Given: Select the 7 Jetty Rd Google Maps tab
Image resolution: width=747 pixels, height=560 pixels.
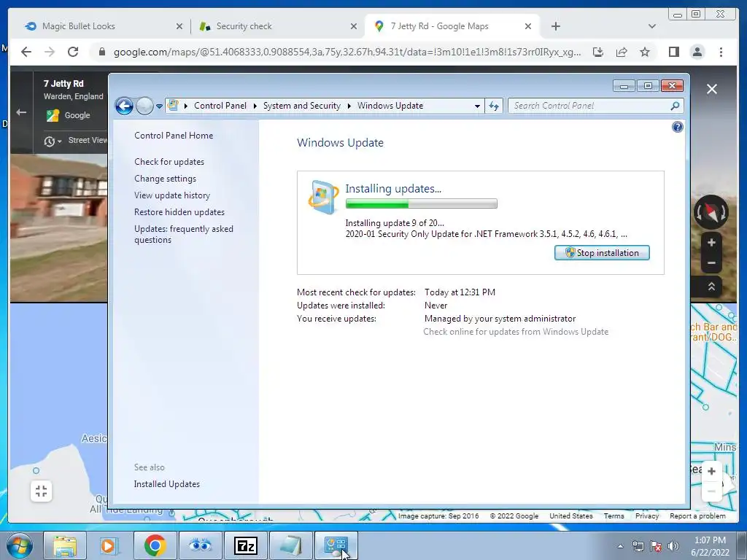Looking at the screenshot, I should (x=450, y=26).
